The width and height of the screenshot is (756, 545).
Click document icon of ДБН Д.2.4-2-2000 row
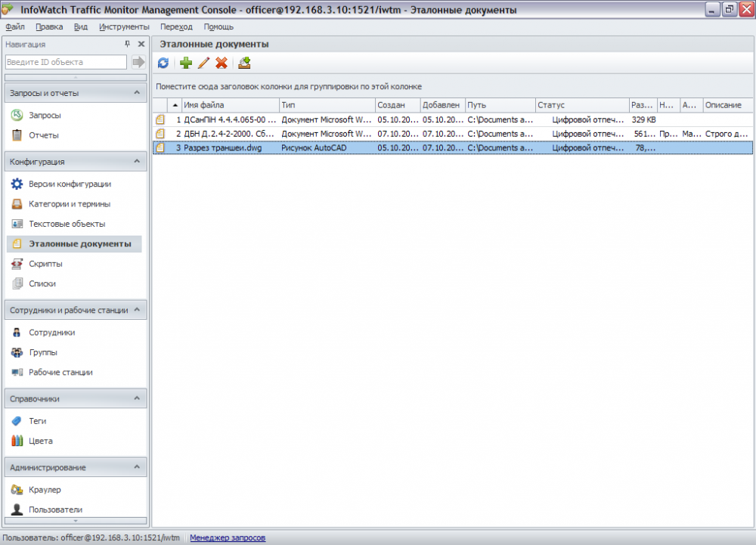tap(160, 134)
